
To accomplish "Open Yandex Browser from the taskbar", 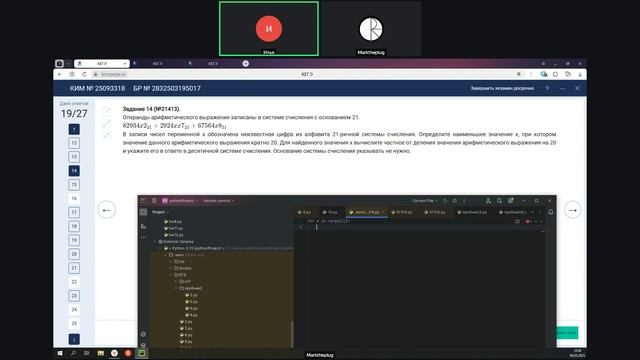I will (114, 353).
